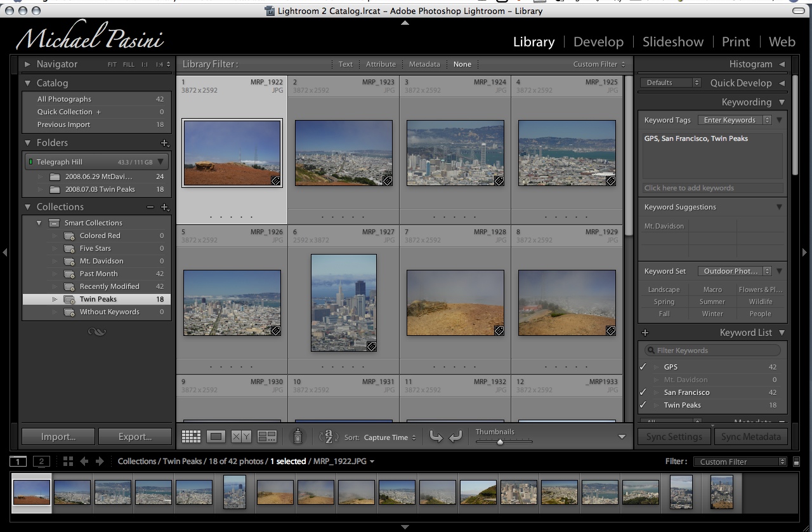Add a new folder with plus icon
The width and height of the screenshot is (812, 532).
coord(165,143)
